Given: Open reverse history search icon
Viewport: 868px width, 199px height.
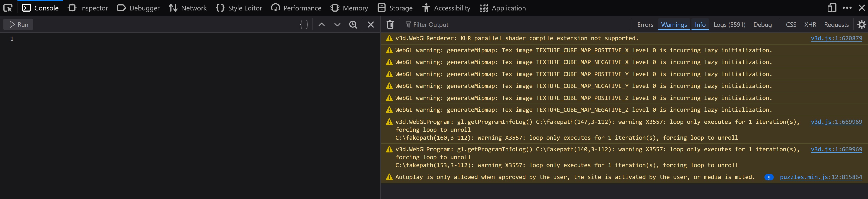Looking at the screenshot, I should [353, 24].
